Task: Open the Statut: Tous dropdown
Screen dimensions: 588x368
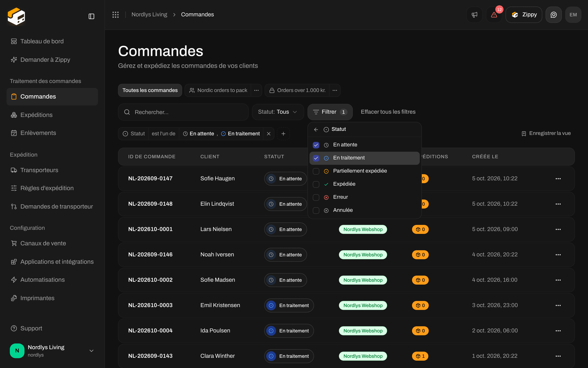Action: 278,112
